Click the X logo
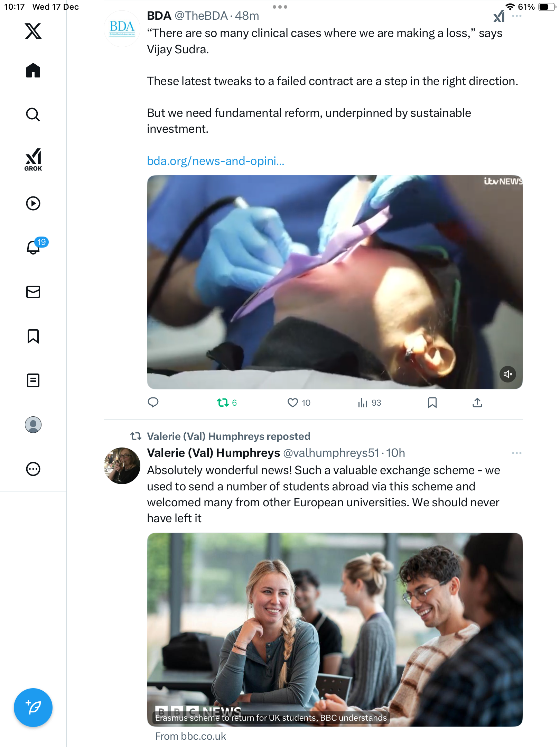 [x=33, y=31]
